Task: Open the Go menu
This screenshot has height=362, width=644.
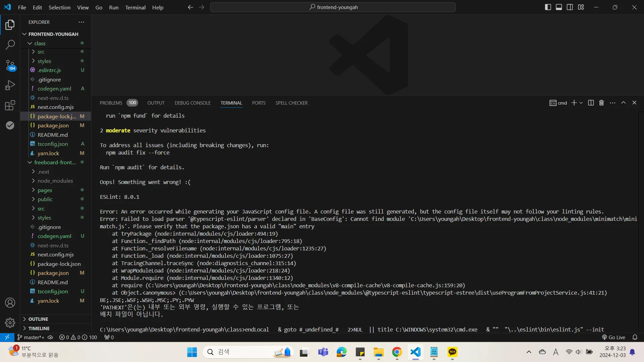Action: pos(99,7)
